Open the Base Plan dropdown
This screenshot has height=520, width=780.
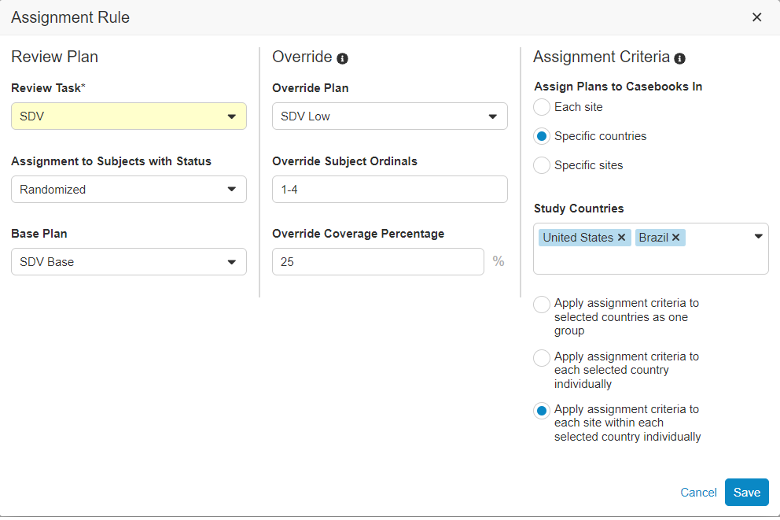[x=129, y=262]
